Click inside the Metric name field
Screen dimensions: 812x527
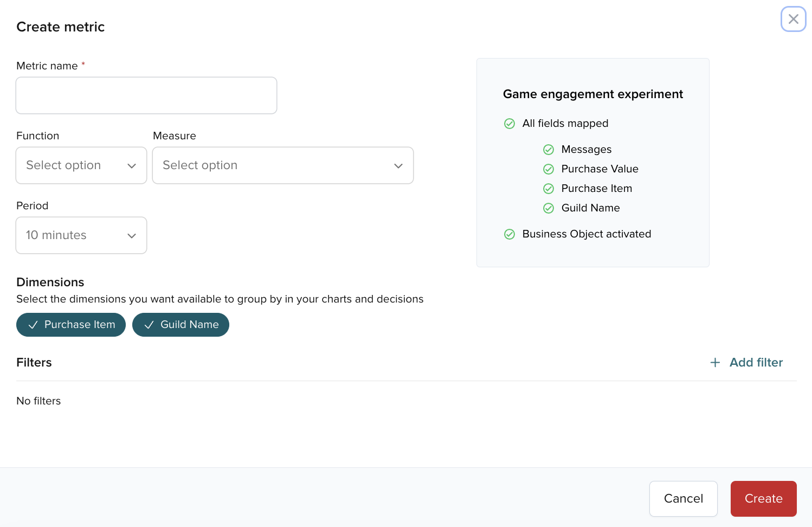[x=146, y=95]
